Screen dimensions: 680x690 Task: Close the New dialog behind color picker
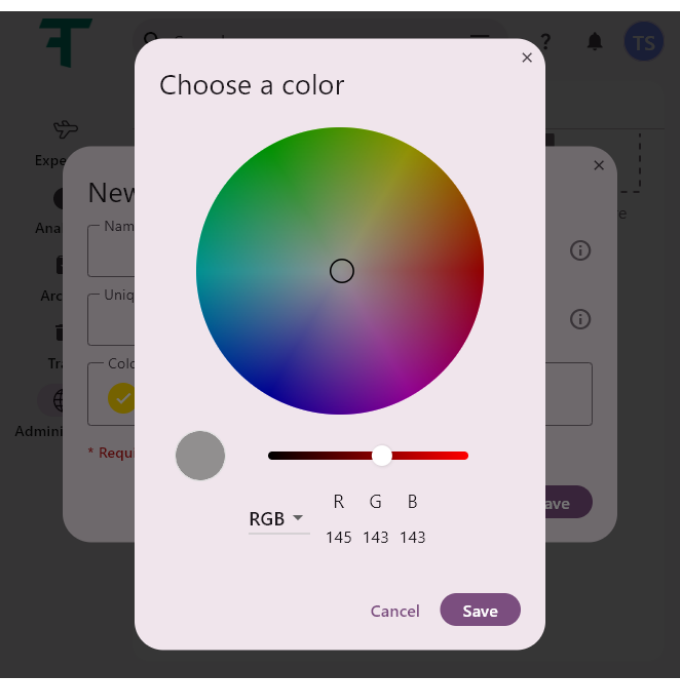click(599, 165)
